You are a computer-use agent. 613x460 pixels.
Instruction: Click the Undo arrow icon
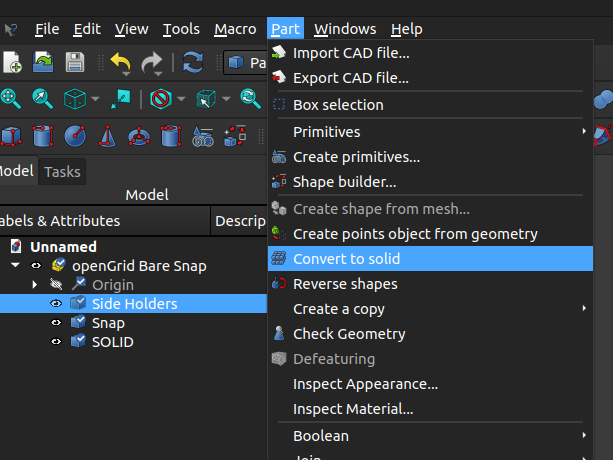point(120,63)
